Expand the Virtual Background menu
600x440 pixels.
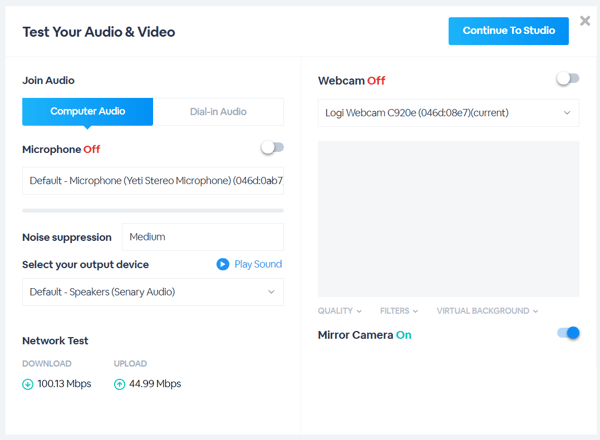[x=487, y=311]
